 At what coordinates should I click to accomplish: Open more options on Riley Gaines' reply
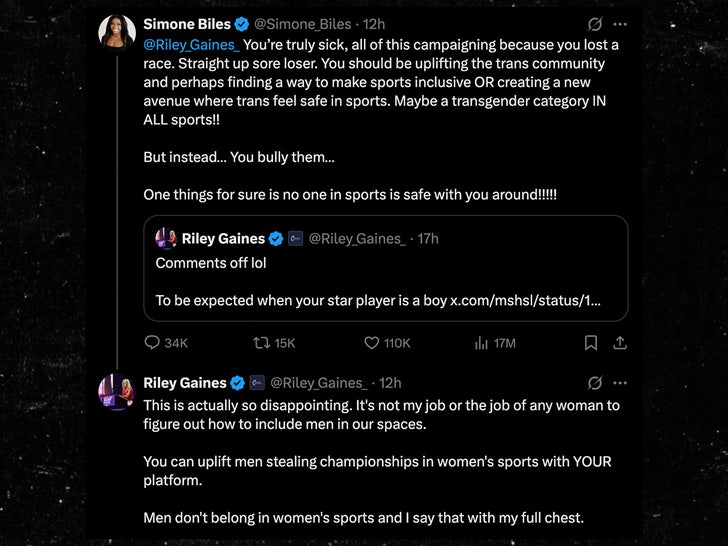point(620,383)
